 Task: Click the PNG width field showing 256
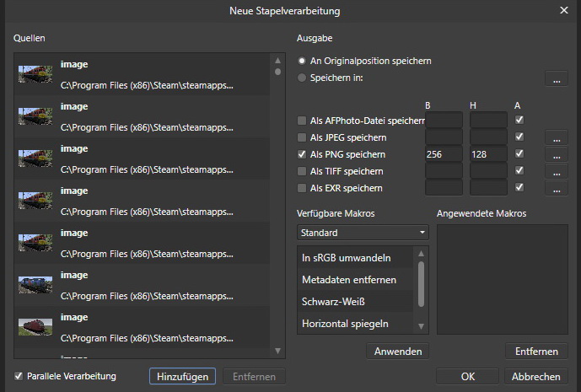point(444,155)
